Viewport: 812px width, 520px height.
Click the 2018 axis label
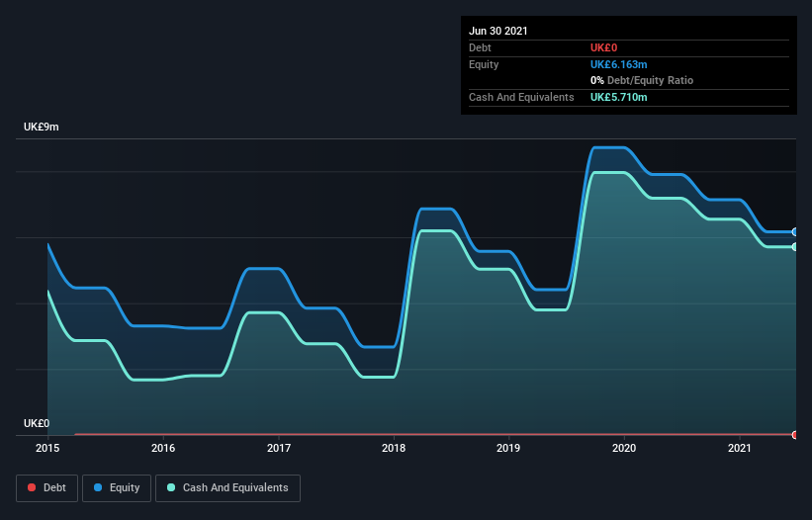pos(394,448)
